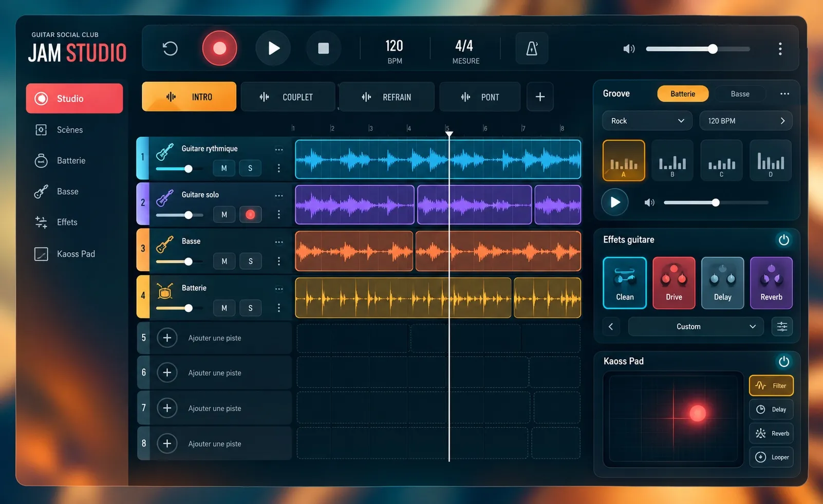Select groove pattern B thumbnail
823x504 pixels.
click(672, 160)
